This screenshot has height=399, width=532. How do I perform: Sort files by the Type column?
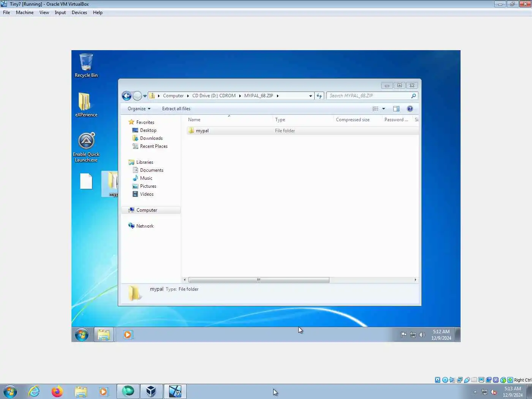pyautogui.click(x=303, y=120)
